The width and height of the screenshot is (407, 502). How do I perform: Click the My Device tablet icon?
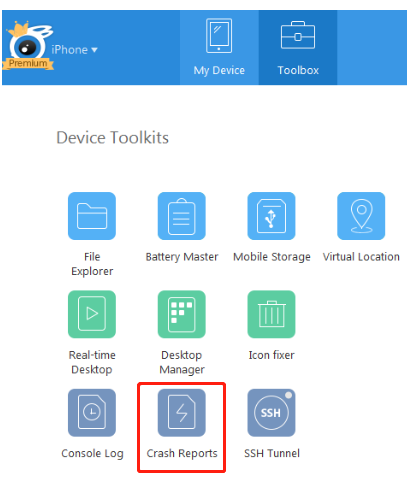(x=219, y=36)
